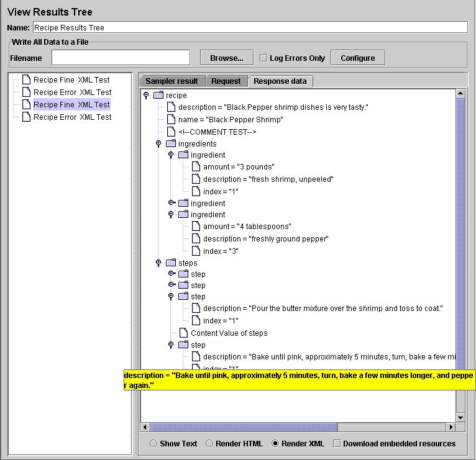Open the Request tab
The image size is (476, 460).
pos(226,81)
